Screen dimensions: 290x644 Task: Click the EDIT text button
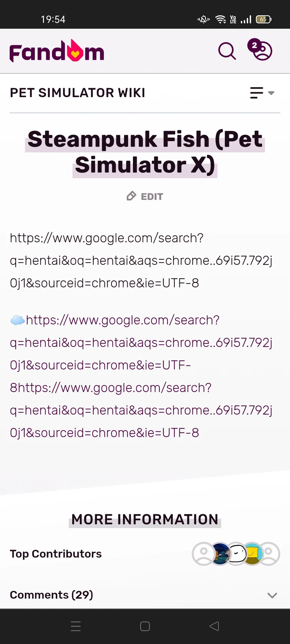152,197
